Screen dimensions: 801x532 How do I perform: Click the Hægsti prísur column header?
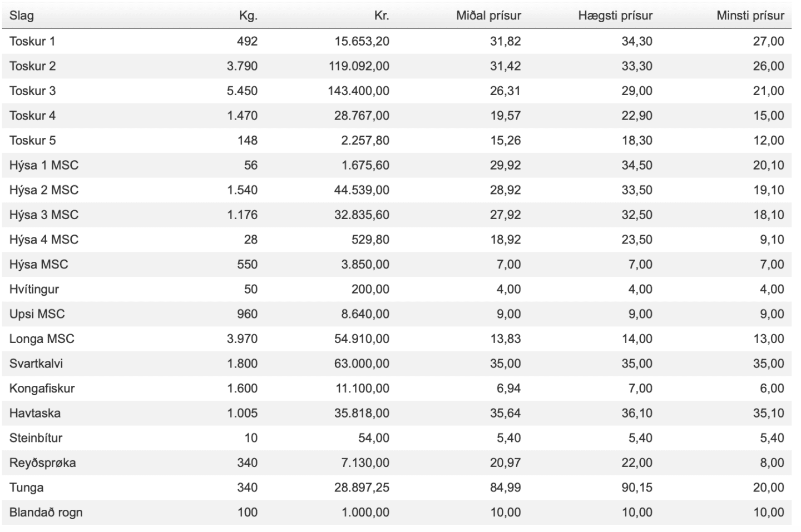click(615, 16)
